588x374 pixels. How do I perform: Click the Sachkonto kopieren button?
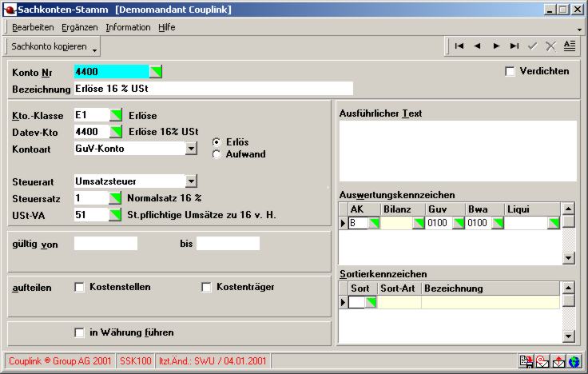[x=48, y=46]
